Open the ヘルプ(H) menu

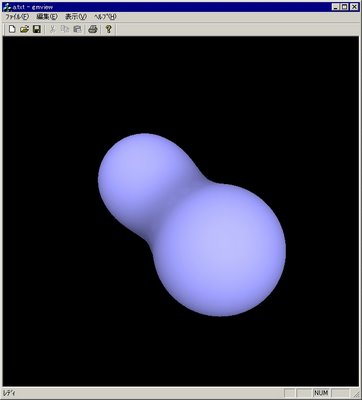tap(105, 17)
